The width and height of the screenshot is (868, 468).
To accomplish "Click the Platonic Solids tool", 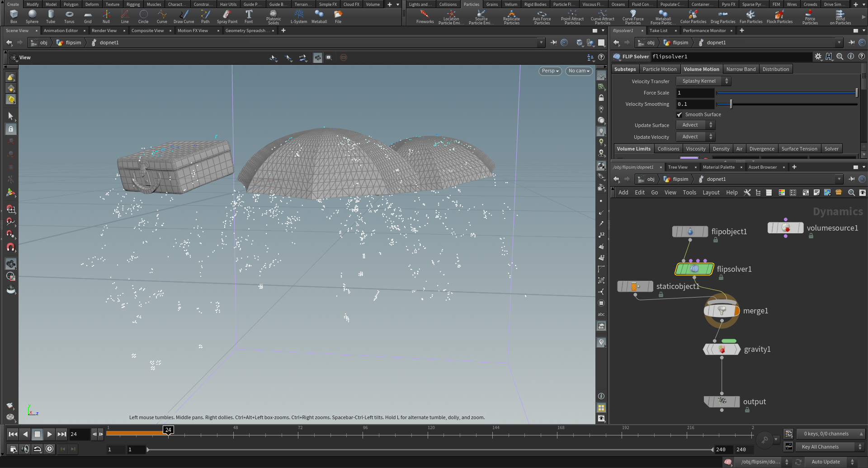I will [x=274, y=17].
